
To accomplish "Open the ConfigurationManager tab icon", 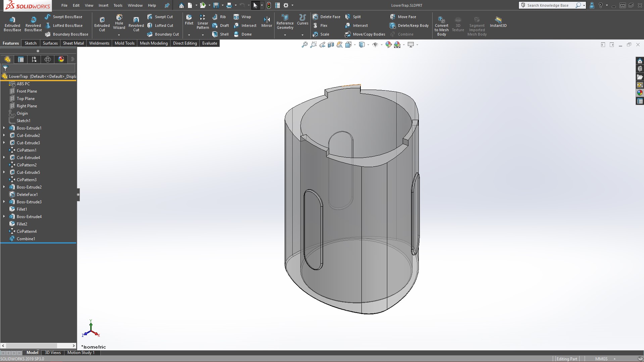I will pyautogui.click(x=34, y=59).
